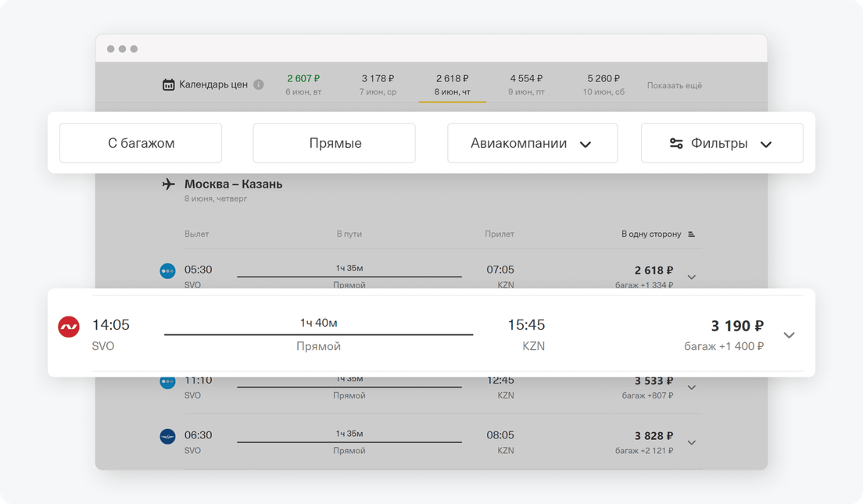Image resolution: width=863 pixels, height=504 pixels.
Task: Click the Вылет column header
Action: pyautogui.click(x=196, y=234)
